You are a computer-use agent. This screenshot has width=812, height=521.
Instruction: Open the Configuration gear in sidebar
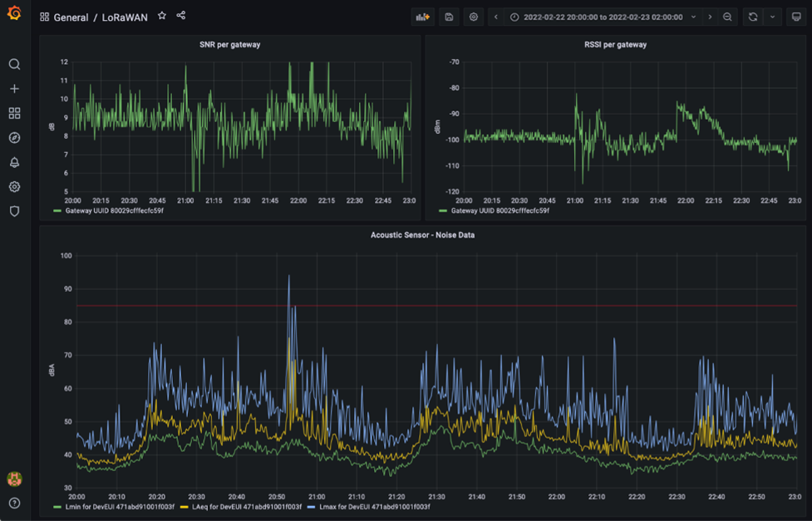(x=14, y=187)
